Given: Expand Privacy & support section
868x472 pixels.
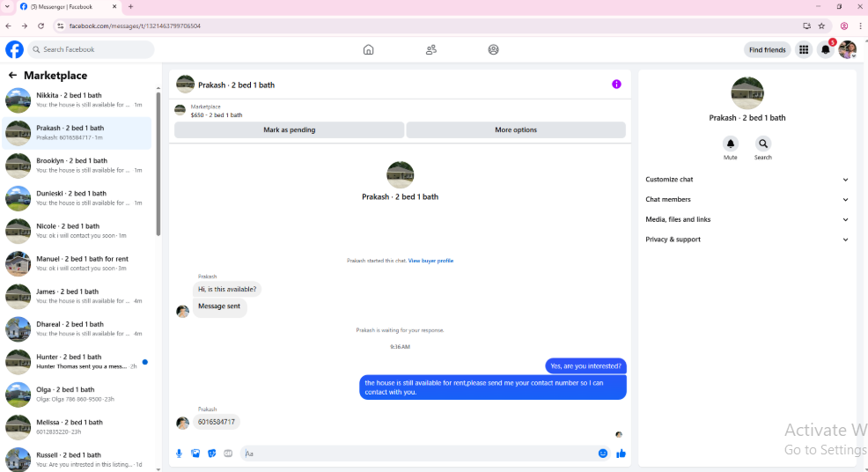Looking at the screenshot, I should (x=747, y=240).
